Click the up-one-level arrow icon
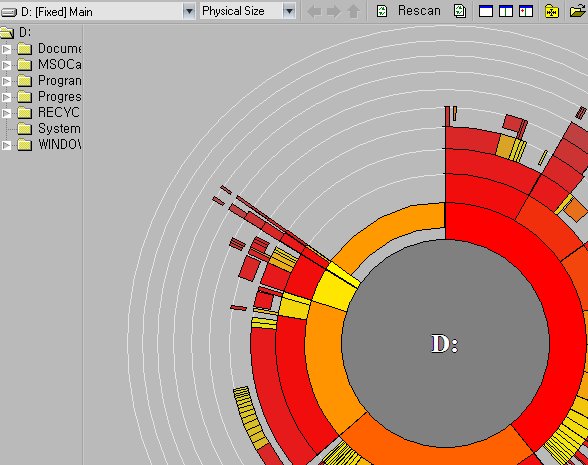 (x=353, y=12)
